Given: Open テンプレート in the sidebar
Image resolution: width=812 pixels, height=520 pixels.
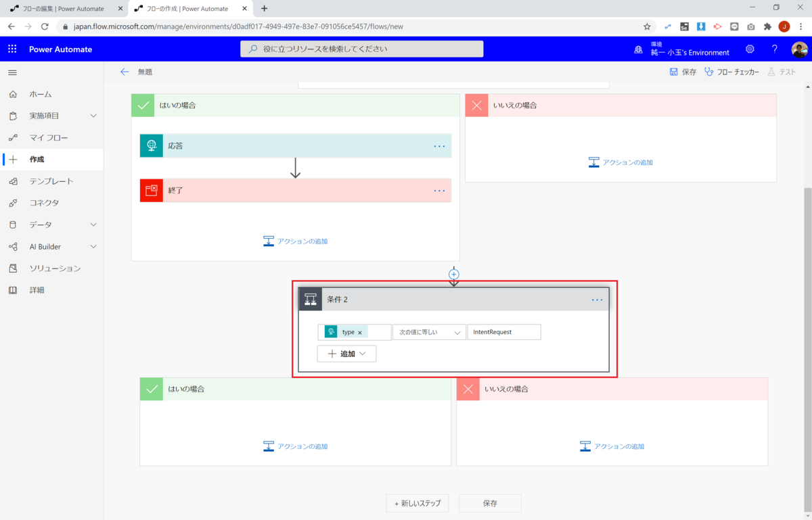Looking at the screenshot, I should [x=52, y=181].
